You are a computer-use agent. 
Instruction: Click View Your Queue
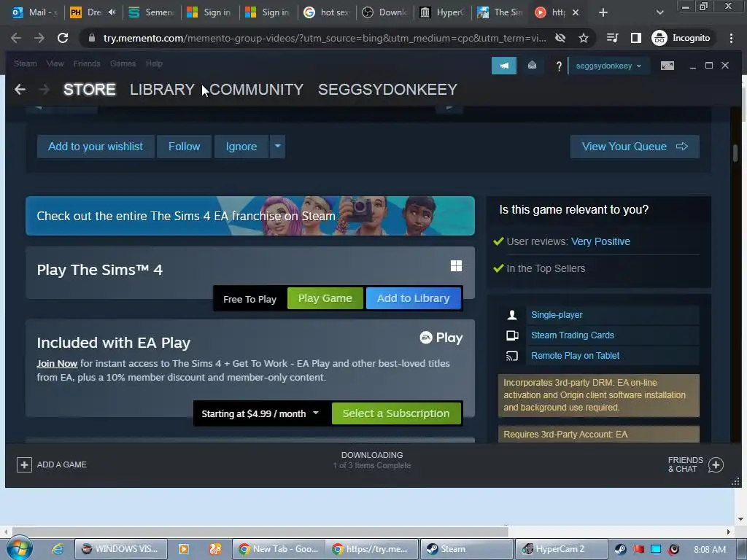click(635, 146)
